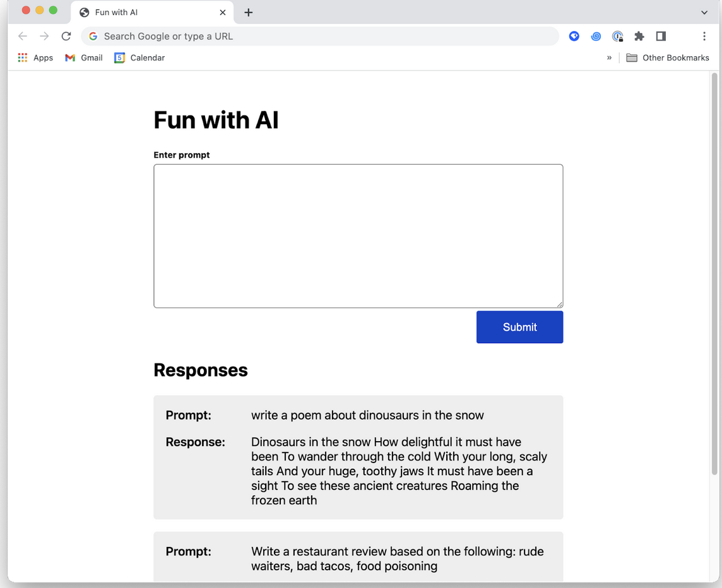Open Chrome three-dot menu
This screenshot has width=722, height=588.
pos(704,37)
